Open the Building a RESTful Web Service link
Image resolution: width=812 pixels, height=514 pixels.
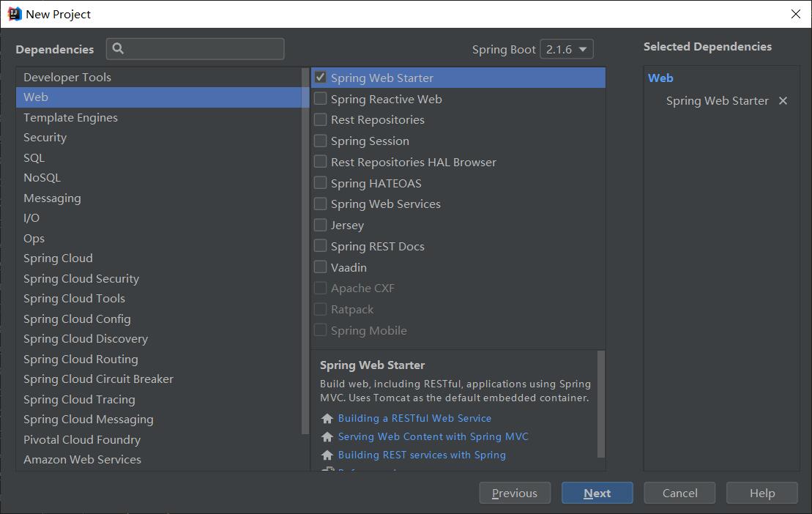(414, 418)
